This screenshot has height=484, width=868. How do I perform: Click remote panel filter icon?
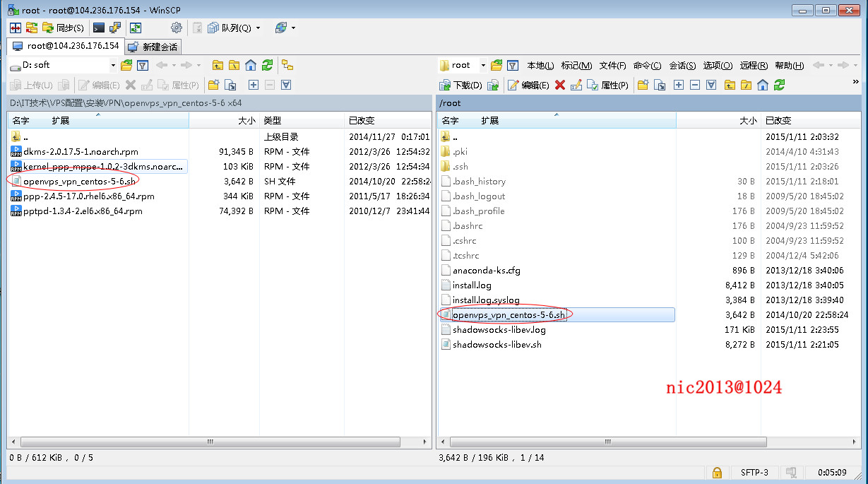(513, 65)
